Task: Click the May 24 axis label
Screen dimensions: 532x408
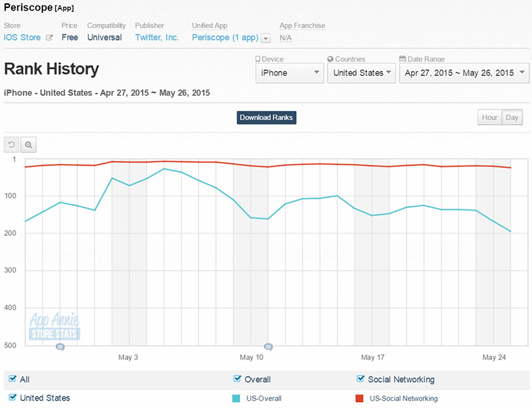Action: [494, 357]
